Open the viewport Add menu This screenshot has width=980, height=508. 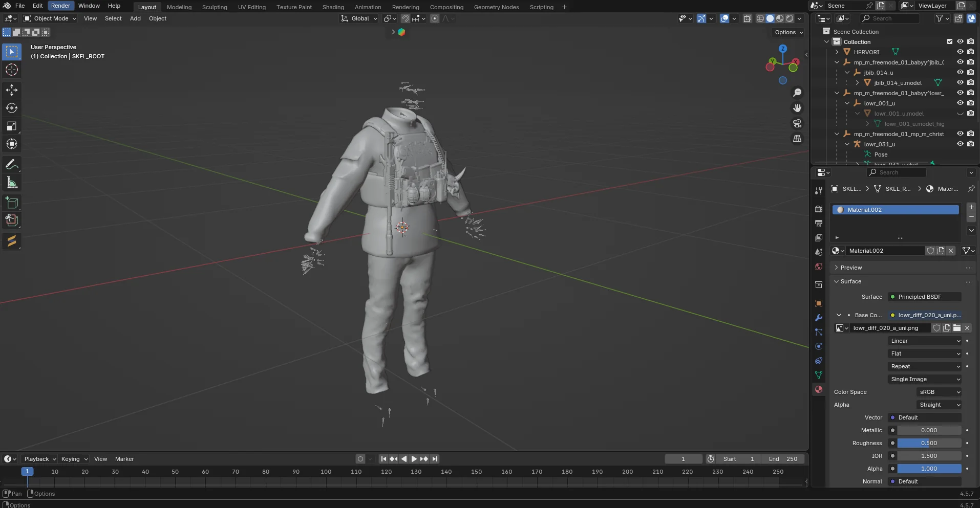[135, 18]
